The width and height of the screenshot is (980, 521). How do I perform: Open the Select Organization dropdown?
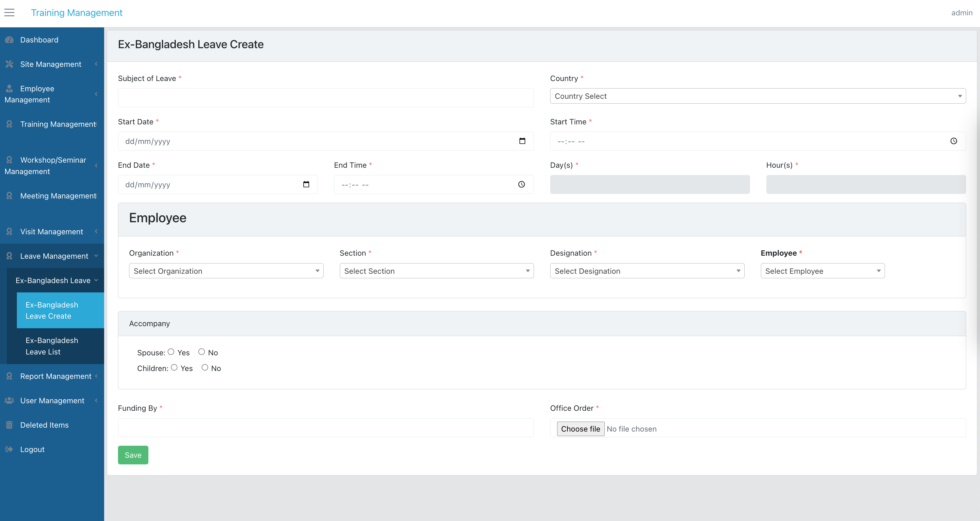(226, 270)
